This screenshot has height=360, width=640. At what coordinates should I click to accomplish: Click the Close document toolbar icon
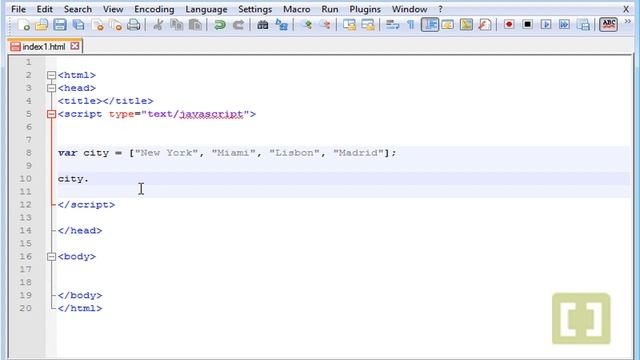(x=98, y=25)
